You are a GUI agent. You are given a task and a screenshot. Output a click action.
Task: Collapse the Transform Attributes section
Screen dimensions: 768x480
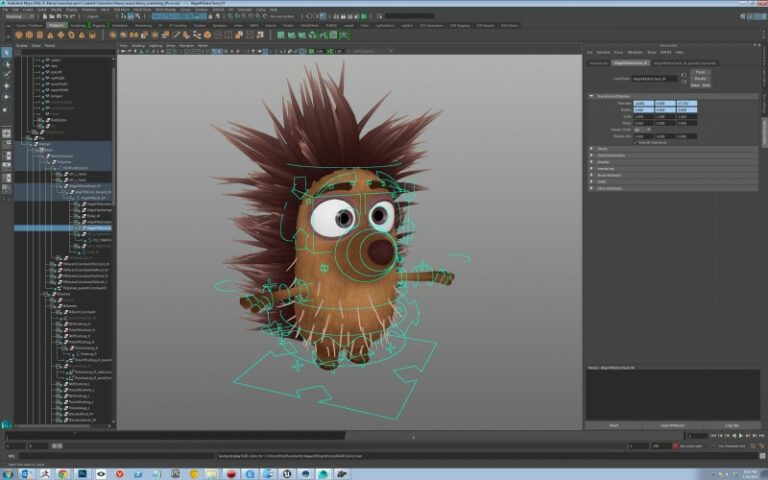610,95
